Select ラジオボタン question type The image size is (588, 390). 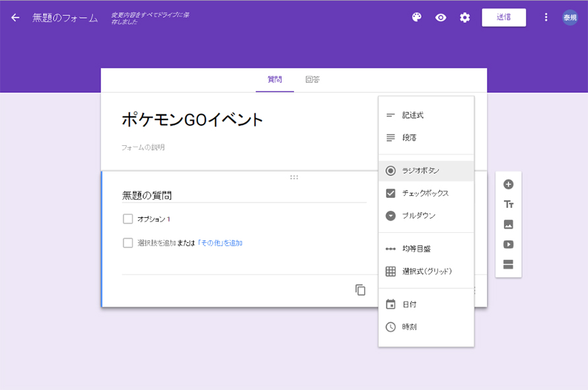point(426,171)
